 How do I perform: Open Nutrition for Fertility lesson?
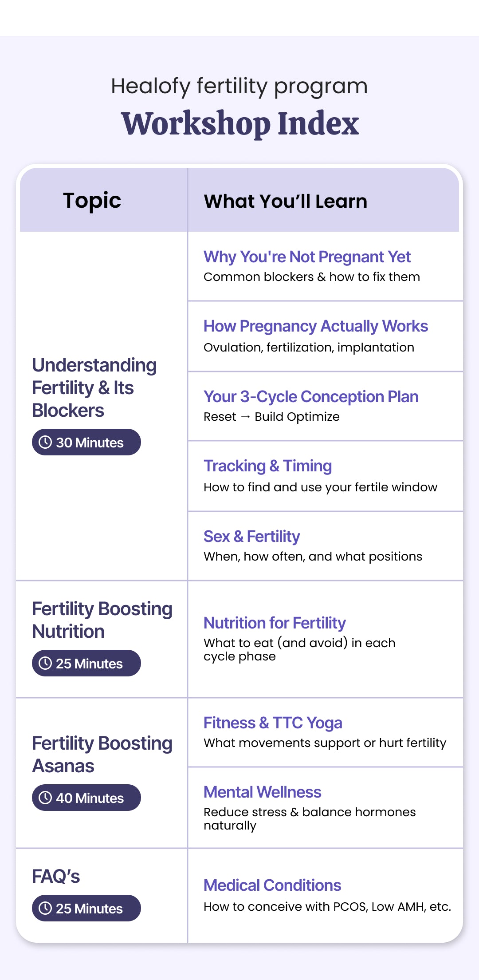[275, 623]
